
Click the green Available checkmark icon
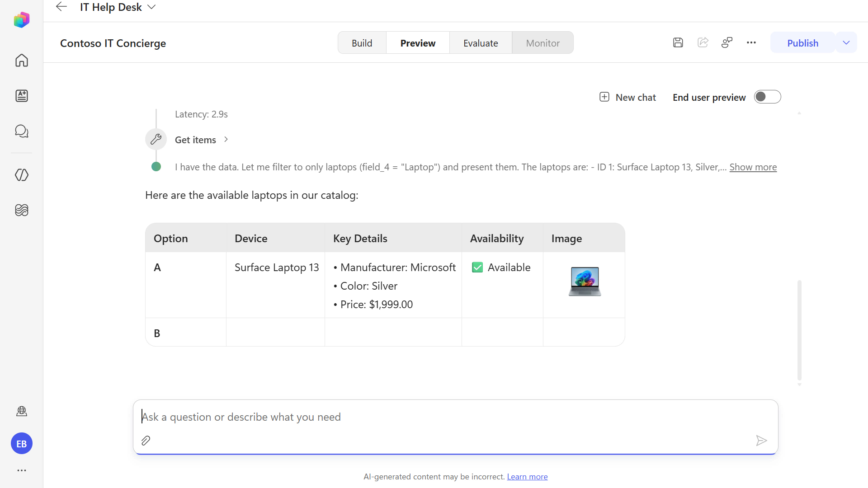(x=477, y=267)
